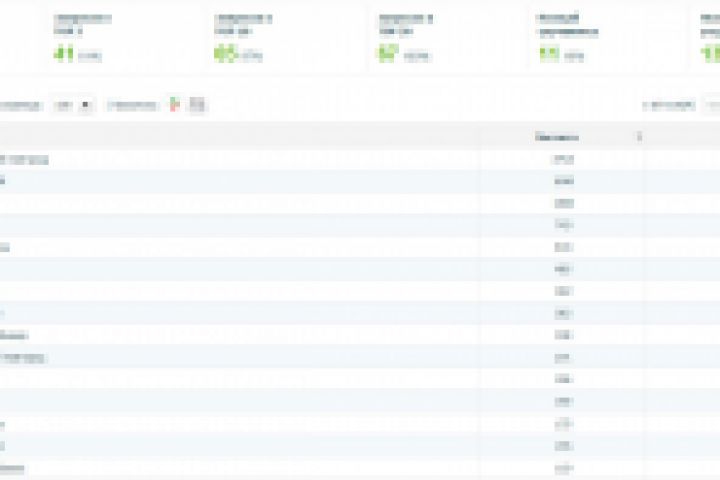Click the green number in the first summary card

tap(63, 54)
